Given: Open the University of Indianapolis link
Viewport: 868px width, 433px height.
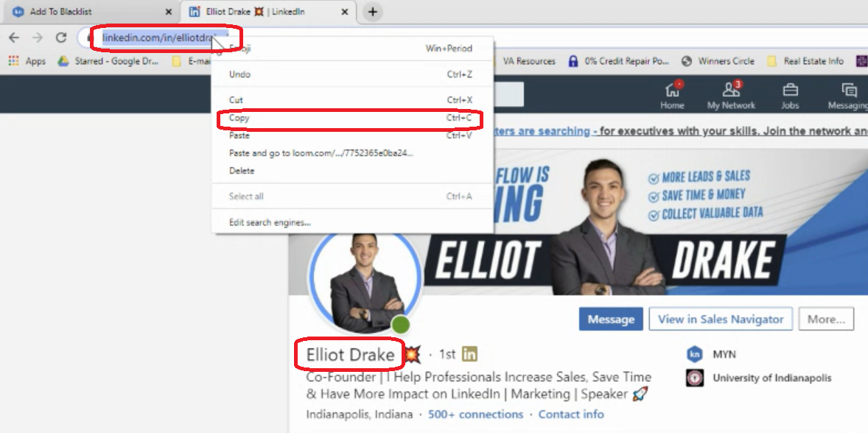Looking at the screenshot, I should click(x=772, y=379).
